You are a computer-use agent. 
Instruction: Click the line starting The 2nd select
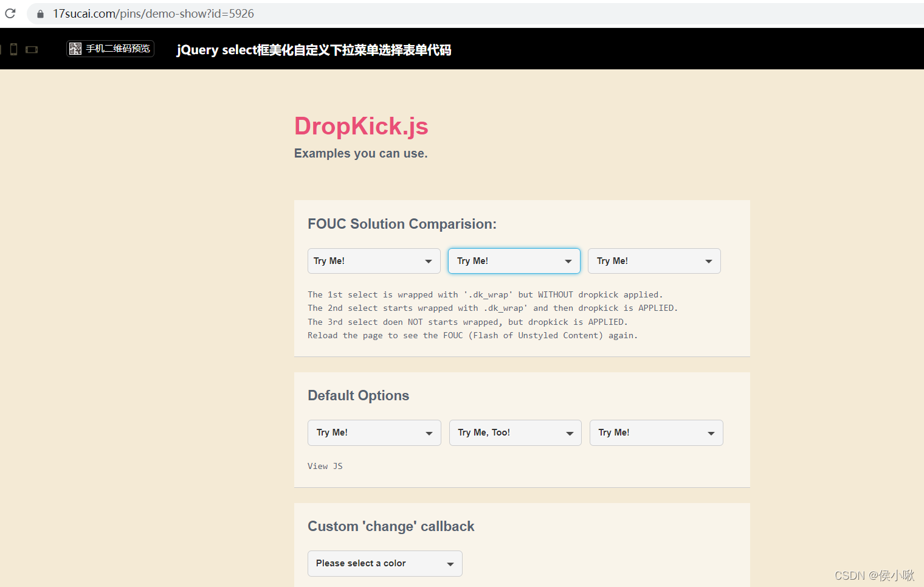tap(492, 308)
